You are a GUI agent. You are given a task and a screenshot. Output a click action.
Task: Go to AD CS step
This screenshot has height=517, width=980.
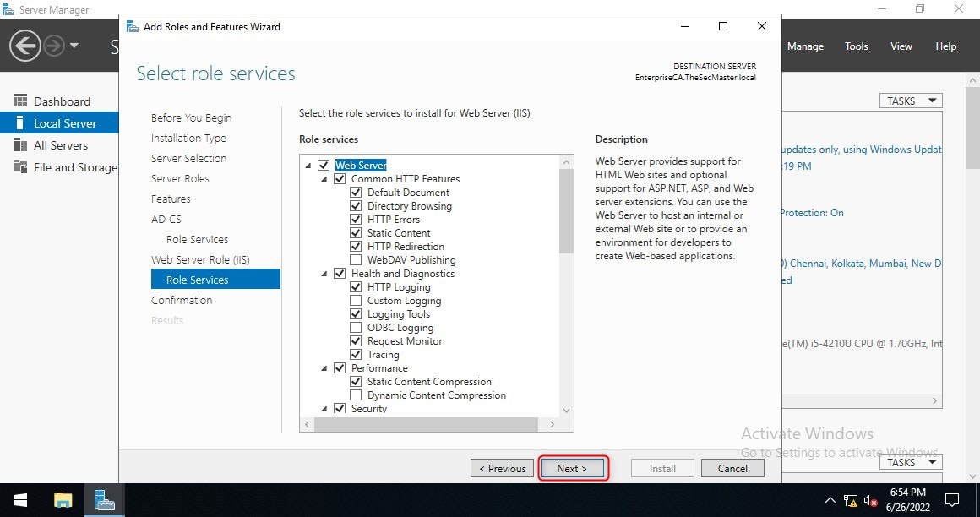[x=166, y=219]
